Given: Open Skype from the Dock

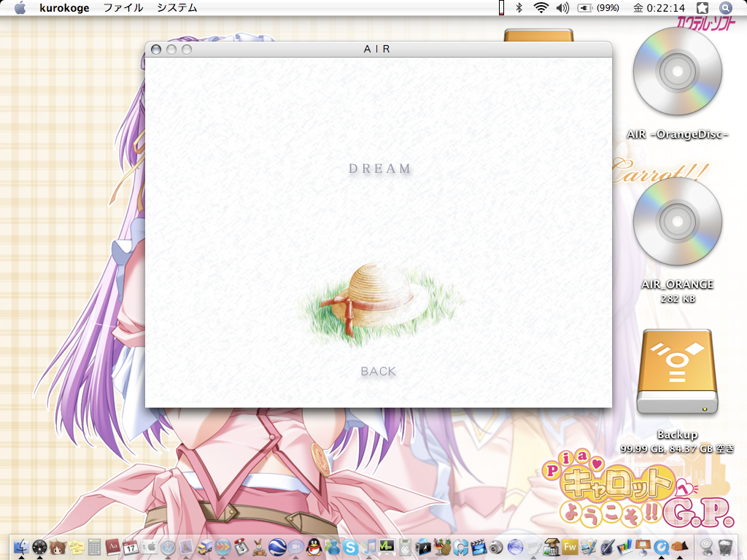Looking at the screenshot, I should 350,547.
